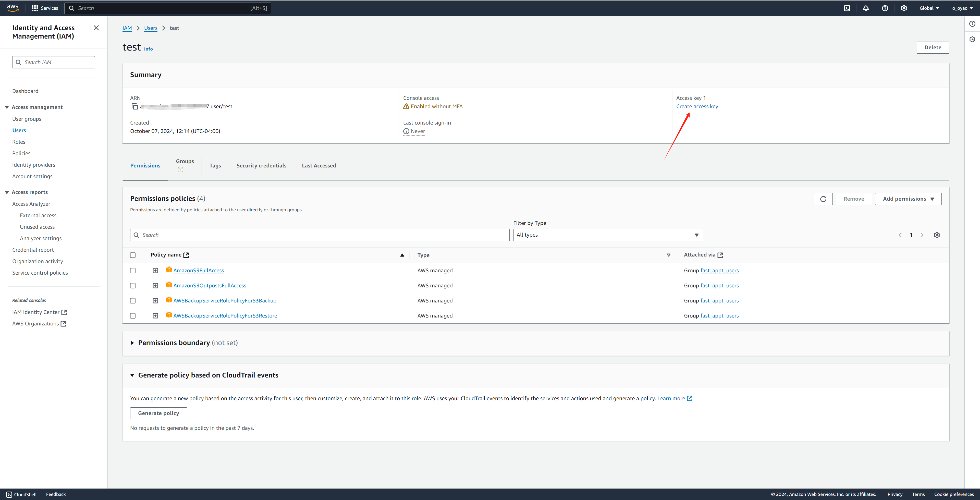The image size is (980, 500).
Task: Open the Groups tab
Action: pyautogui.click(x=185, y=165)
